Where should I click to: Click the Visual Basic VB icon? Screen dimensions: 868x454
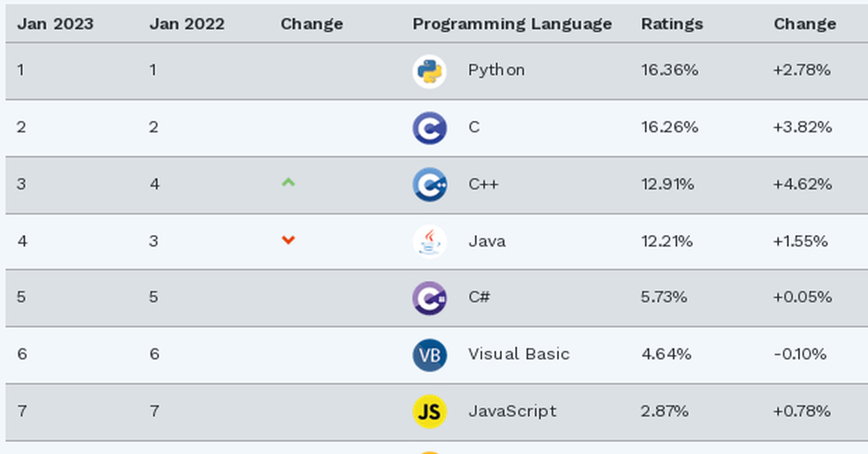coord(430,354)
